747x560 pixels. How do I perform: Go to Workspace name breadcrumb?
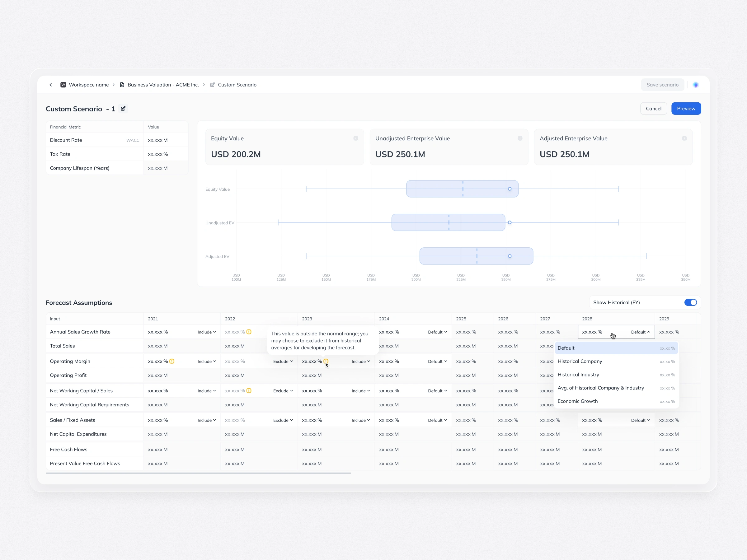(x=89, y=85)
